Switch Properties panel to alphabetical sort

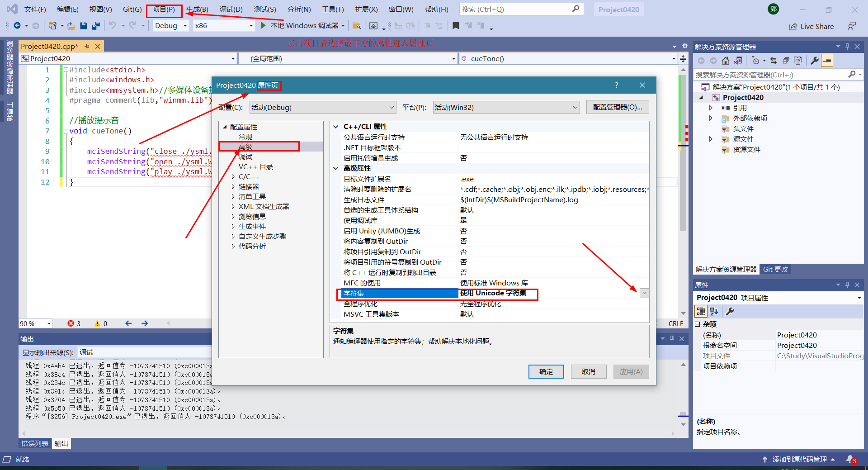pos(713,311)
